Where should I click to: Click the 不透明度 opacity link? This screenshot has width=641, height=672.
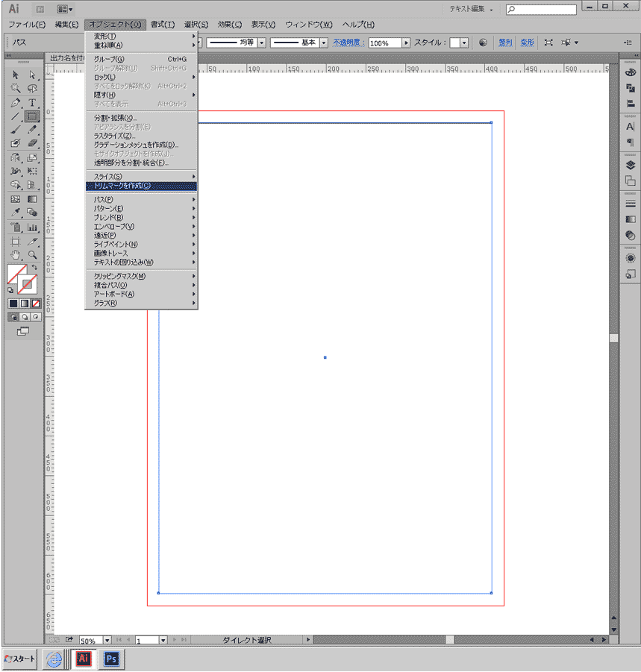pos(347,43)
